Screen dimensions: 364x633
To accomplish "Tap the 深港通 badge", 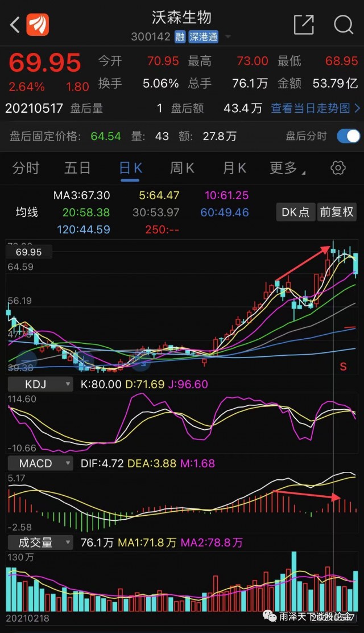I will [x=204, y=37].
